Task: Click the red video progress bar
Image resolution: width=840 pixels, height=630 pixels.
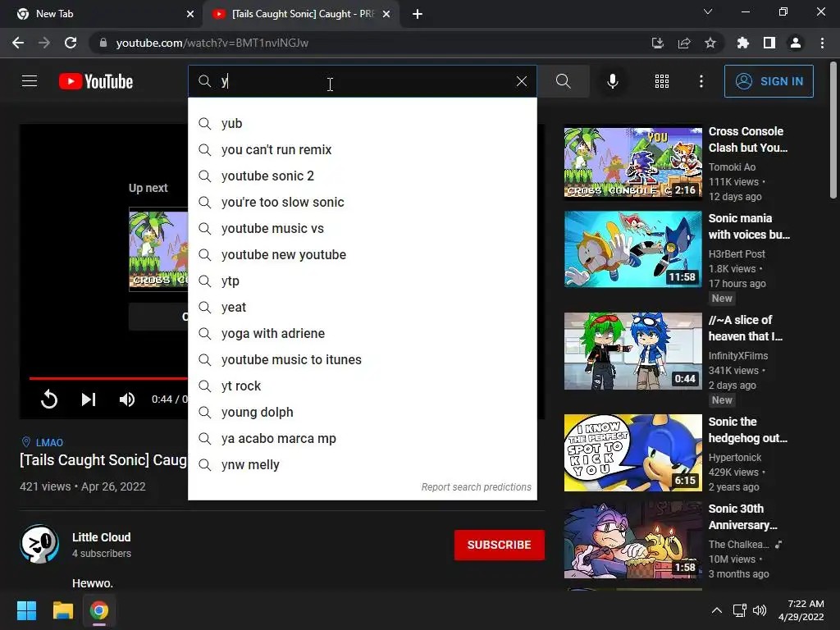Action: (108, 378)
